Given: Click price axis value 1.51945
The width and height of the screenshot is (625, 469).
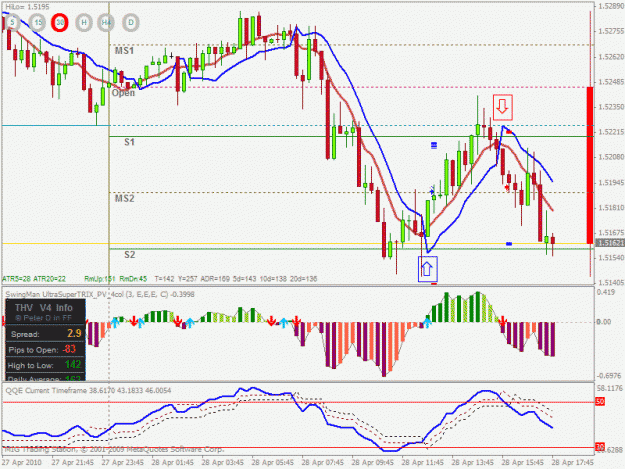Looking at the screenshot, I should pos(611,182).
